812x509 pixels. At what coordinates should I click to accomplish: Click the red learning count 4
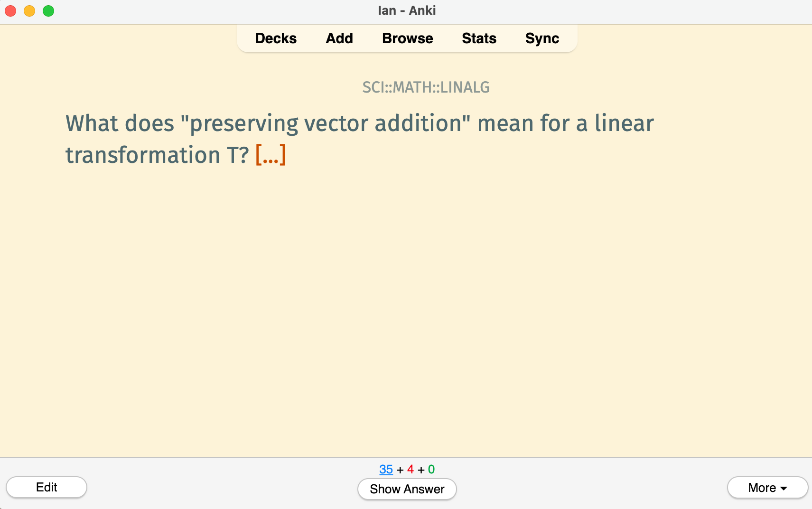[x=411, y=470]
